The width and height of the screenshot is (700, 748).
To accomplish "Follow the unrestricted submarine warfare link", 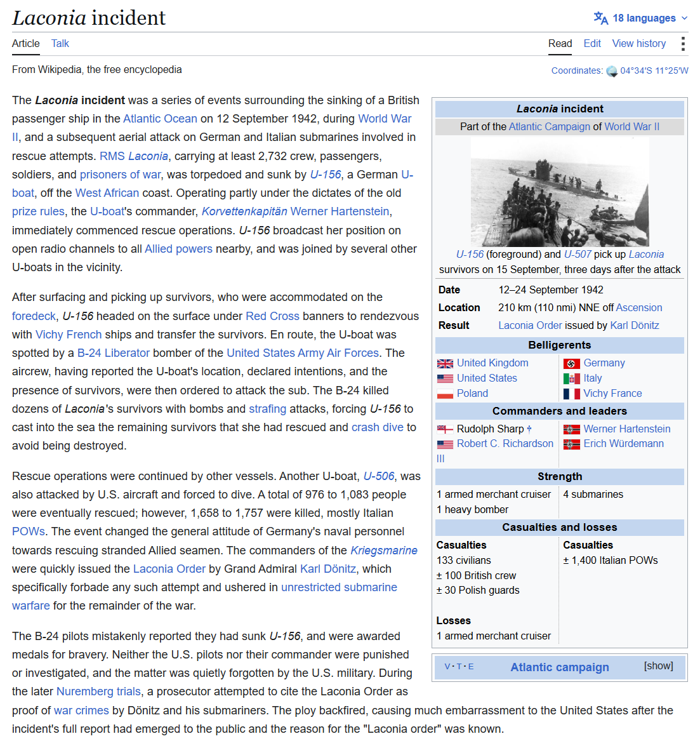I will tap(339, 588).
